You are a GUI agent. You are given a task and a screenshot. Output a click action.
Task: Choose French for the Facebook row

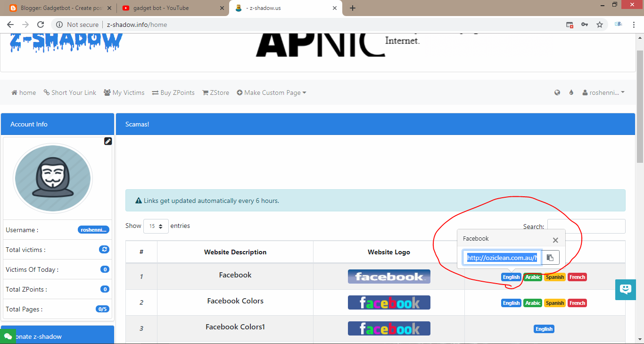[577, 277]
